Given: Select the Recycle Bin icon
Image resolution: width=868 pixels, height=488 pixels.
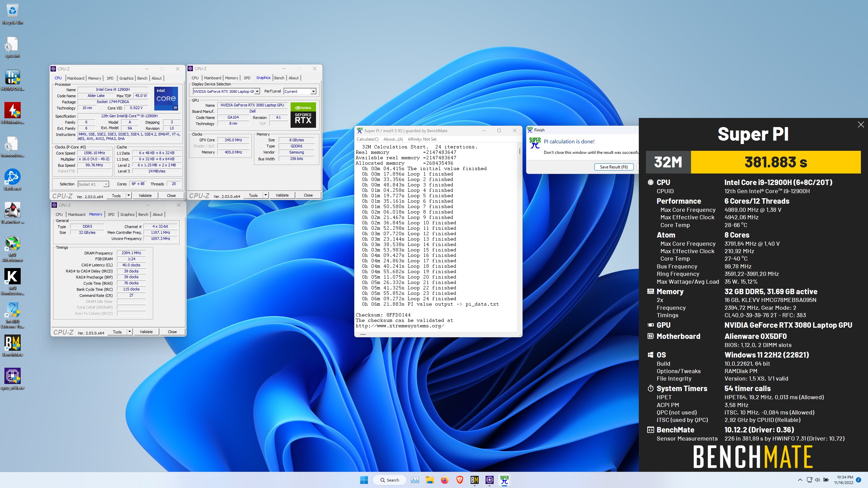Looking at the screenshot, I should (13, 14).
